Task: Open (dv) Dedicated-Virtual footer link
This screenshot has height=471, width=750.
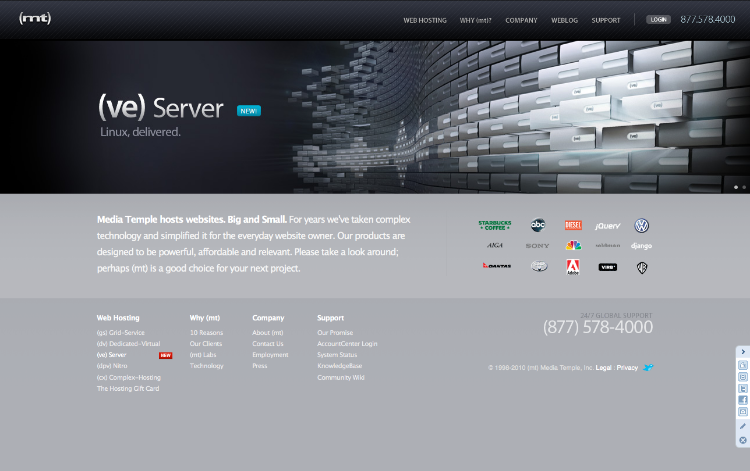Action: [x=128, y=343]
